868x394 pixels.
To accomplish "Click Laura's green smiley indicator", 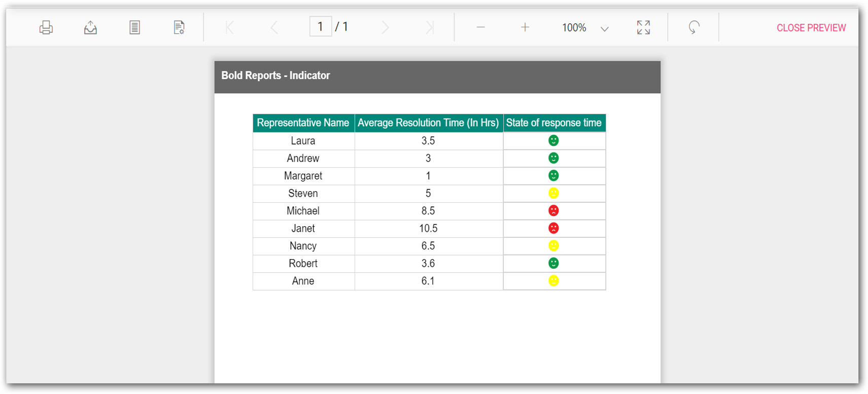I will 553,140.
